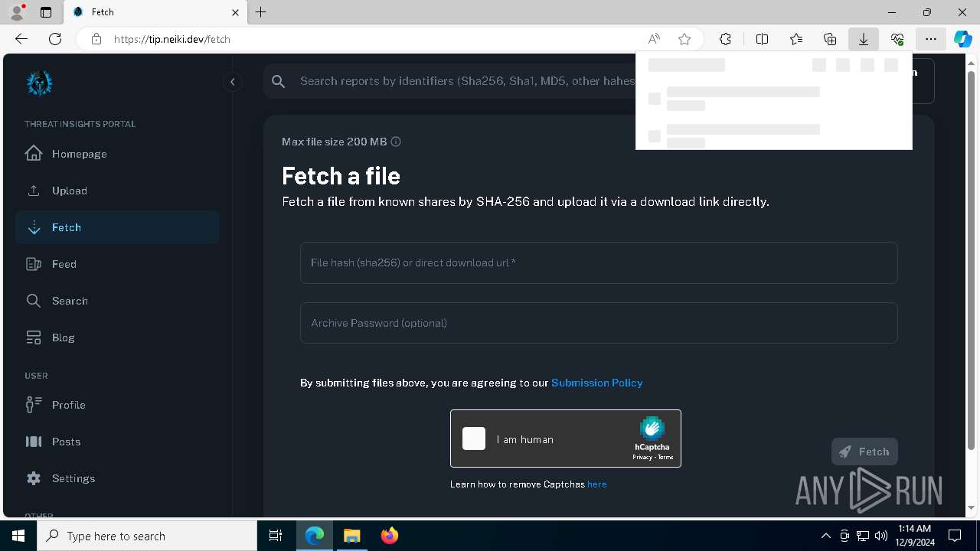Click the Profile icon in sidebar
Screen dimensions: 980x551
(34, 405)
